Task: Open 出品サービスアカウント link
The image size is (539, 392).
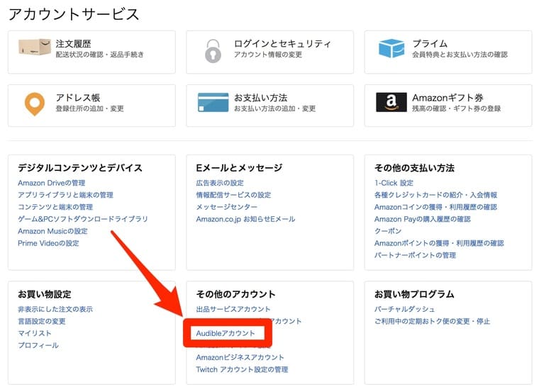Action: [233, 309]
